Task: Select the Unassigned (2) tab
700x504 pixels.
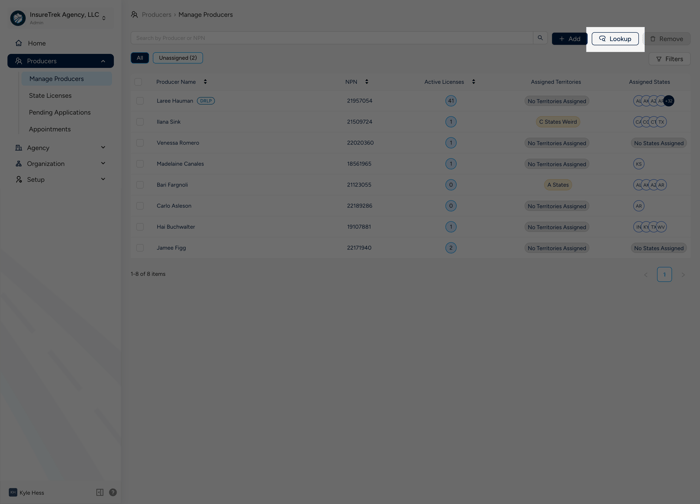Action: pos(178,58)
